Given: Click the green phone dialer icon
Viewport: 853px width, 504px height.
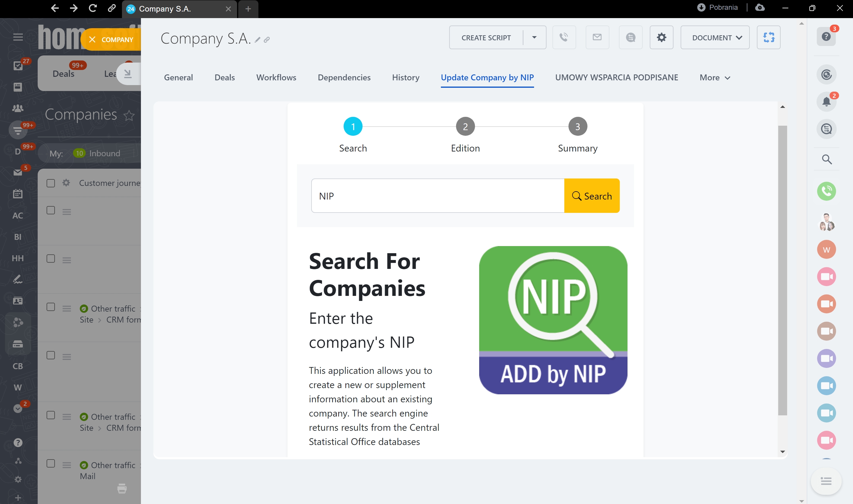Looking at the screenshot, I should click(x=826, y=191).
